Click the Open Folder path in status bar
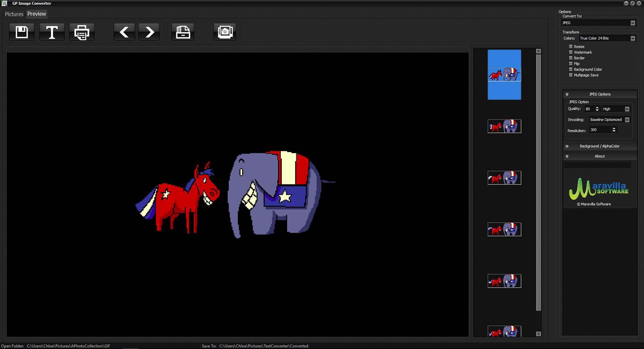 (x=68, y=346)
